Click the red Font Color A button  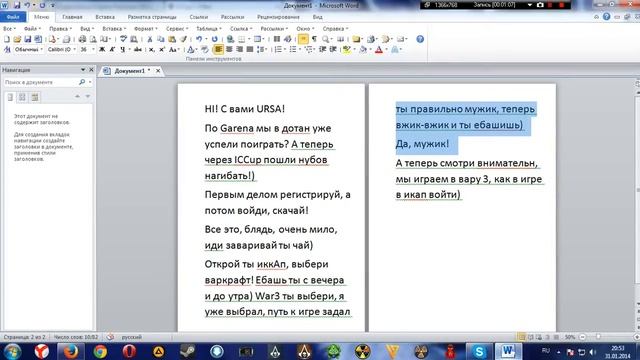[378, 49]
